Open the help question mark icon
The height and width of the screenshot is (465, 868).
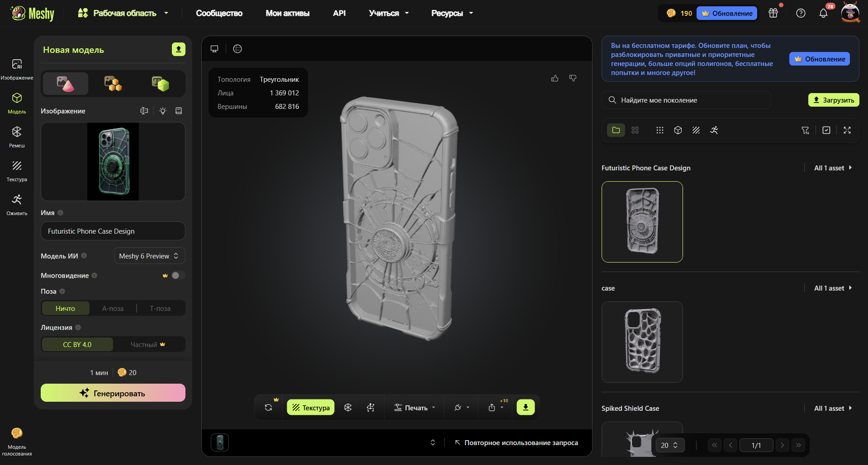801,13
